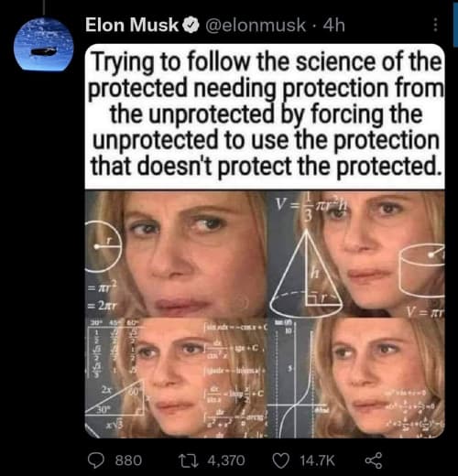Screen dimensions: 458x476
Task: Open bottom-right meme panel with graph
Action: pyautogui.click(x=356, y=378)
